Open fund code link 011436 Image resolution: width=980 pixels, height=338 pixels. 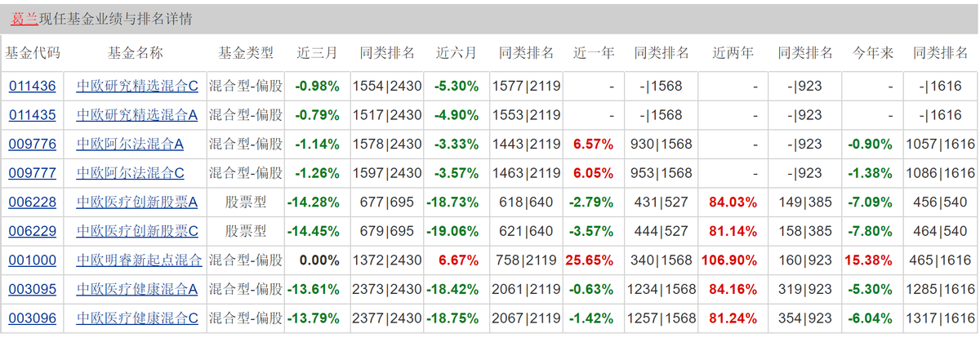tap(33, 87)
